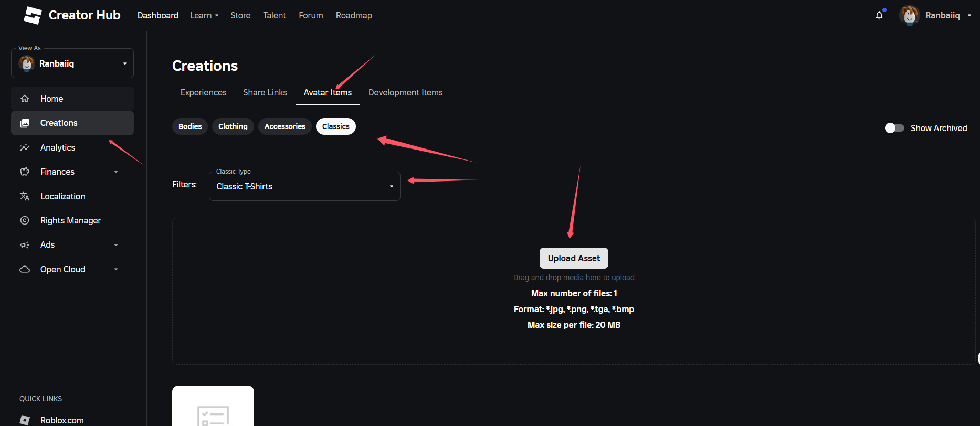Open the Forum link in top navigation
Screen dimensions: 980x426
pos(311,16)
